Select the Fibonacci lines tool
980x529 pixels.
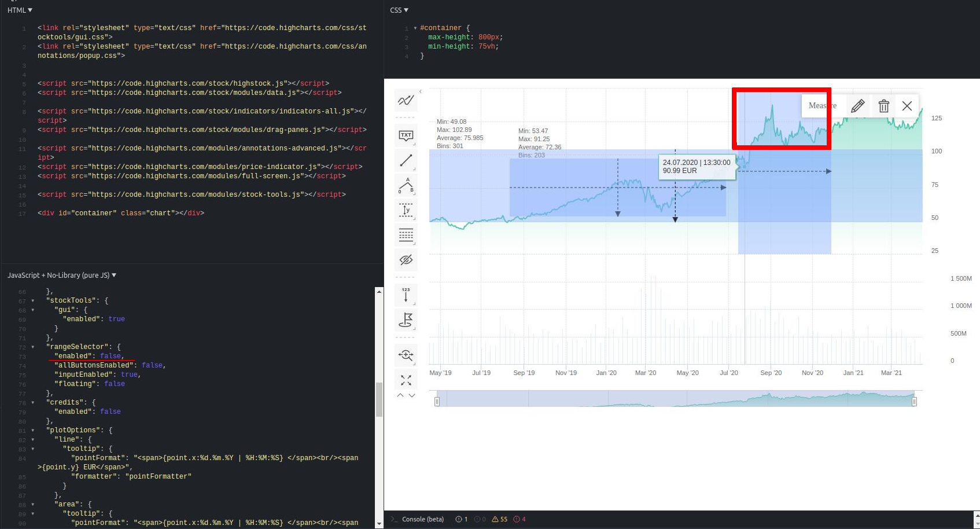[x=406, y=234]
